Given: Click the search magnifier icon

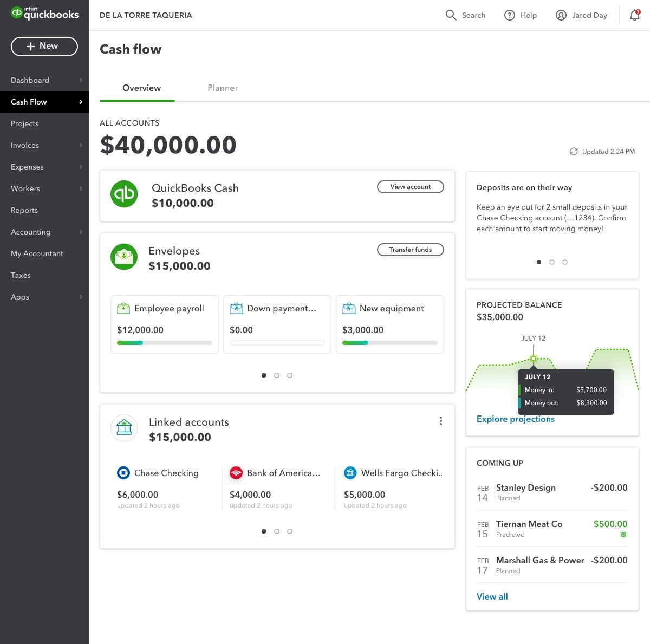Looking at the screenshot, I should (x=451, y=15).
